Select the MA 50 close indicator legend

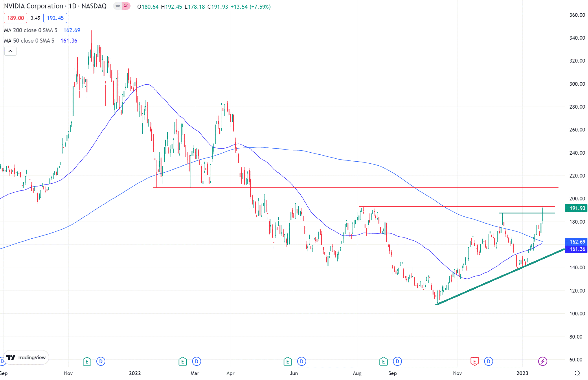(29, 41)
